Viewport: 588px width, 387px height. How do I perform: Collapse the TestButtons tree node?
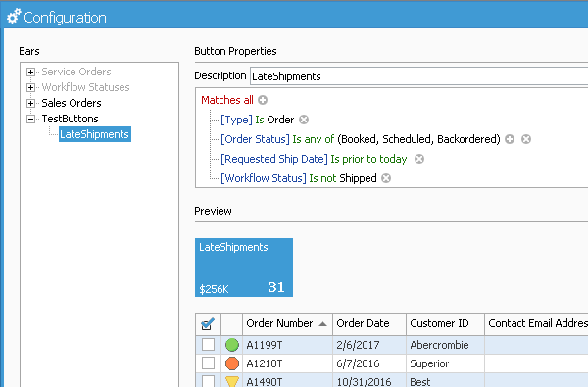pyautogui.click(x=30, y=119)
